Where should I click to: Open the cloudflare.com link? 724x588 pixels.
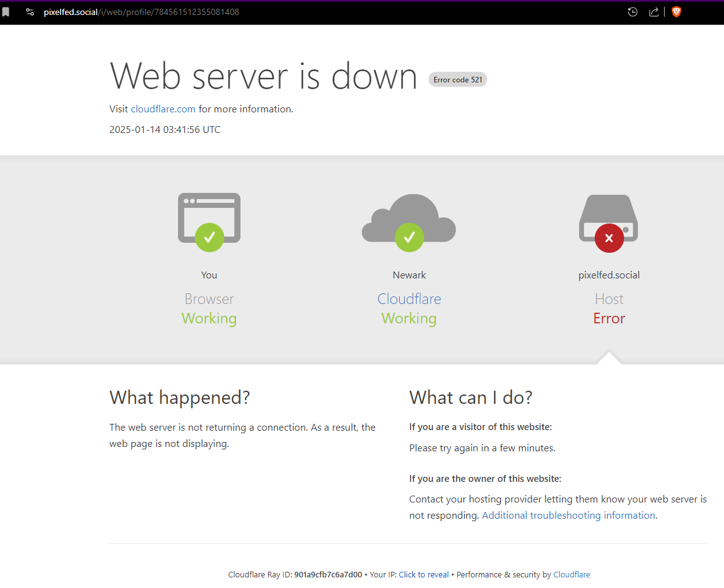click(x=163, y=109)
